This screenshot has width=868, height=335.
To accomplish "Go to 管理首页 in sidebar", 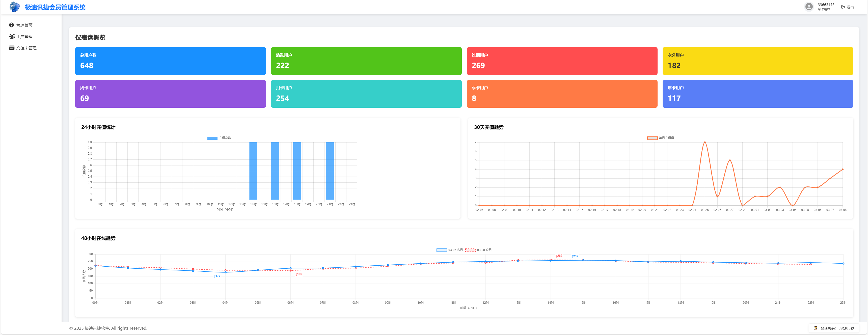I will [24, 25].
